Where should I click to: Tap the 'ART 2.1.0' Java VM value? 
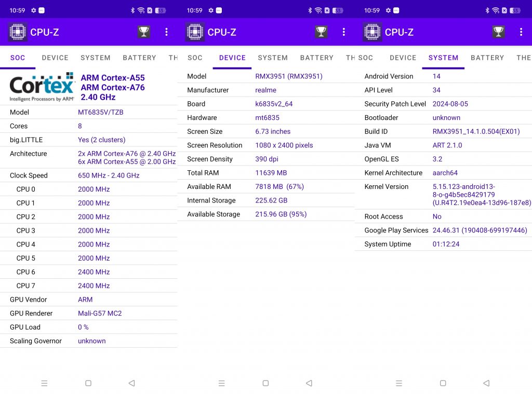[x=447, y=145]
